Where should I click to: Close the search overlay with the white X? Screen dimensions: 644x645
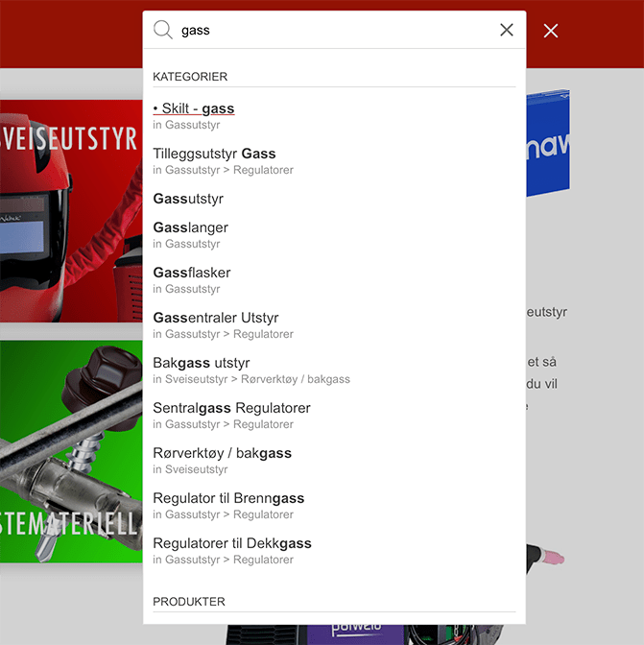click(x=551, y=31)
